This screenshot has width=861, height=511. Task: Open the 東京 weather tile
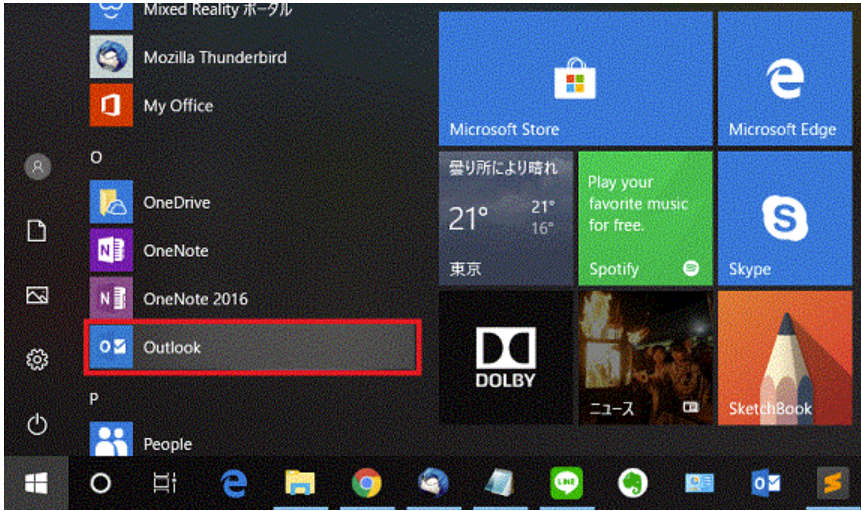(506, 218)
